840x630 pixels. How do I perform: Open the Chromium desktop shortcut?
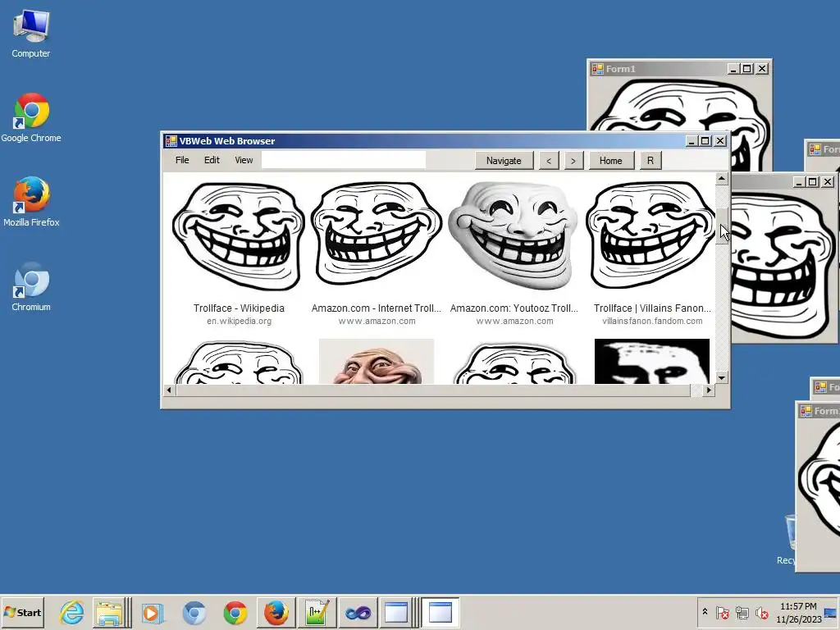31,286
